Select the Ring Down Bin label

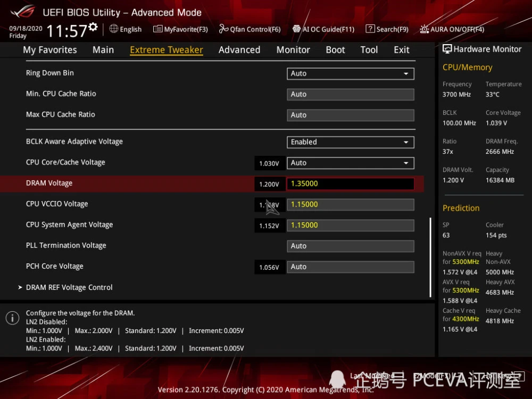50,73
